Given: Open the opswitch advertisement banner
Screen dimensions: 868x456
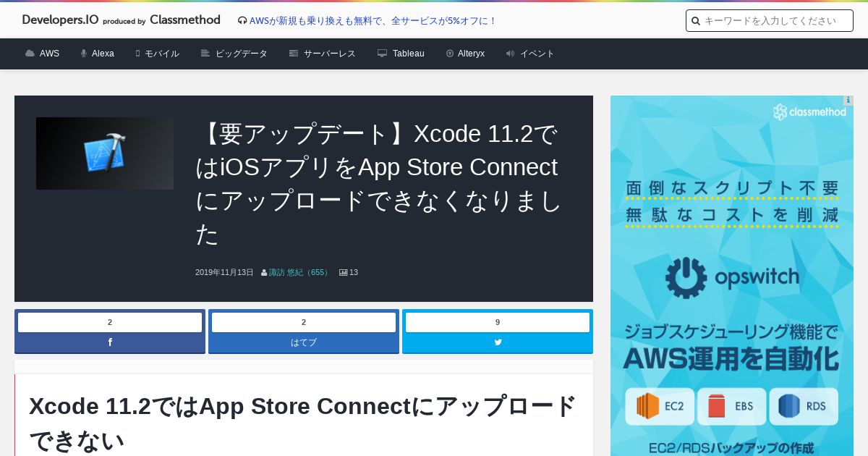Looking at the screenshot, I should (x=732, y=276).
